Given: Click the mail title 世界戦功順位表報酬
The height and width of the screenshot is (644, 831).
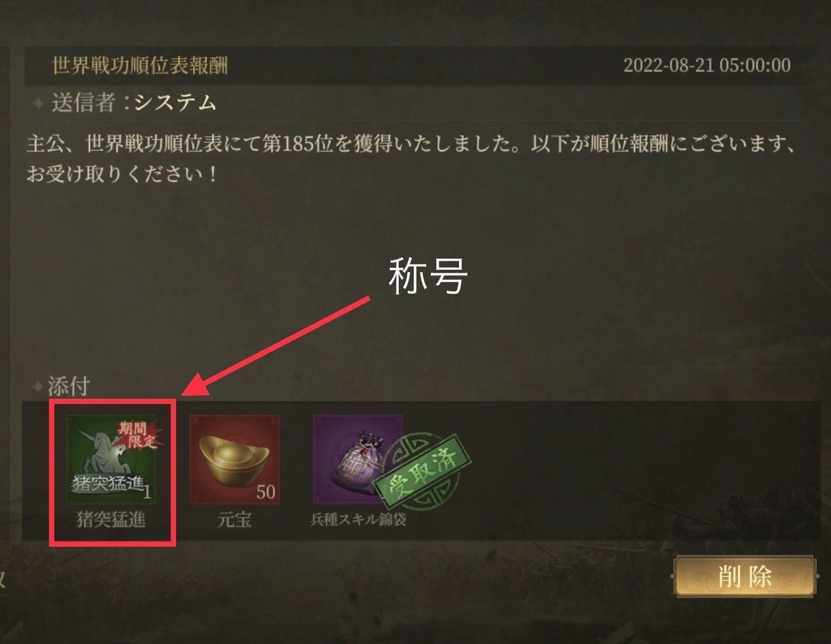Looking at the screenshot, I should 140,66.
